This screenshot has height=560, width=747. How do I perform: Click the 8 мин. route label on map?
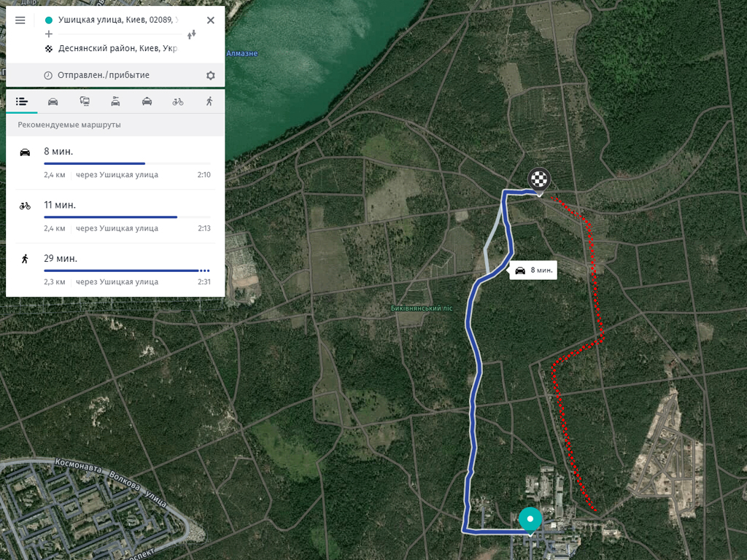pos(533,270)
